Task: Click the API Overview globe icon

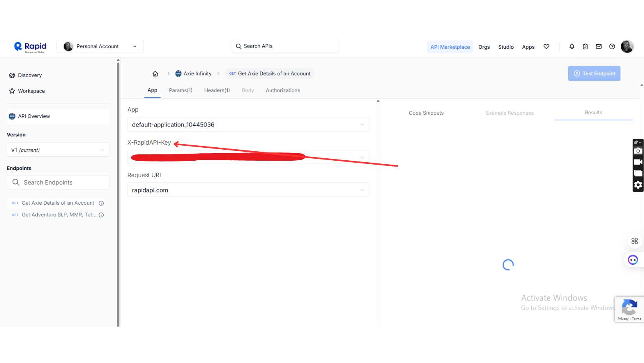Action: 12,116
